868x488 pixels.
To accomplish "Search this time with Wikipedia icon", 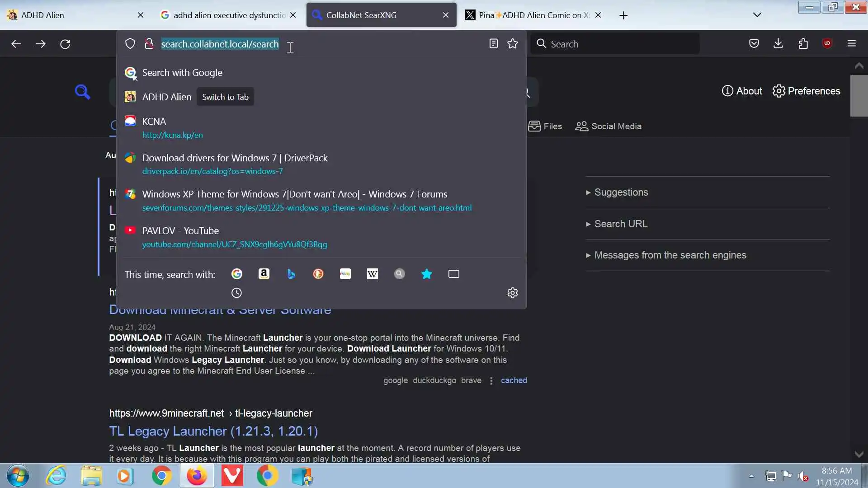I will click(372, 274).
